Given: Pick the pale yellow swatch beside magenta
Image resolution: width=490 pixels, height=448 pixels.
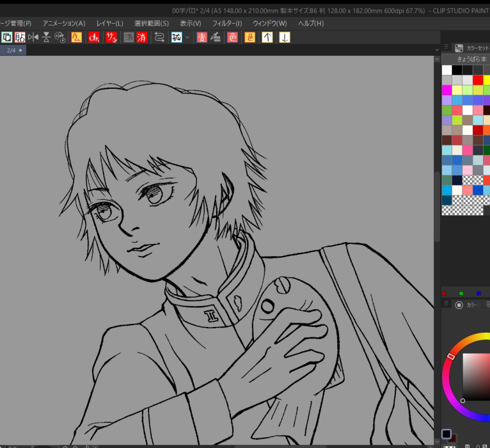Looking at the screenshot, I should pos(457,90).
